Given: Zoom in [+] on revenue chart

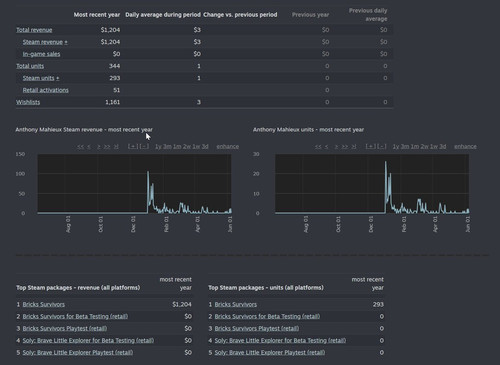Looking at the screenshot, I should click(x=133, y=146).
